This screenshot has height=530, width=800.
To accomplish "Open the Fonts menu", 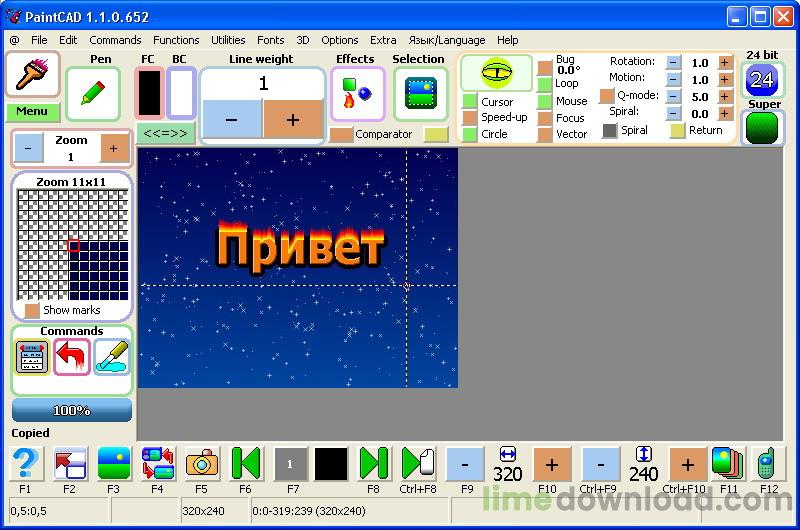I will point(270,40).
